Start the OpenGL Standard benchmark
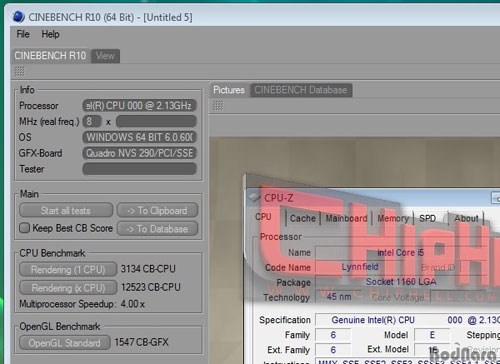The width and height of the screenshot is (500, 364). pyautogui.click(x=65, y=343)
